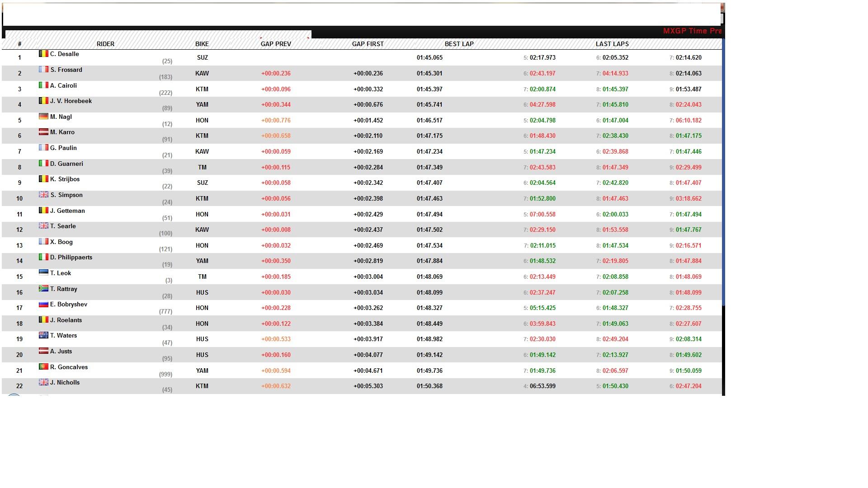Click German flag beside M. Nagl
The image size is (868, 488).
[x=43, y=117]
